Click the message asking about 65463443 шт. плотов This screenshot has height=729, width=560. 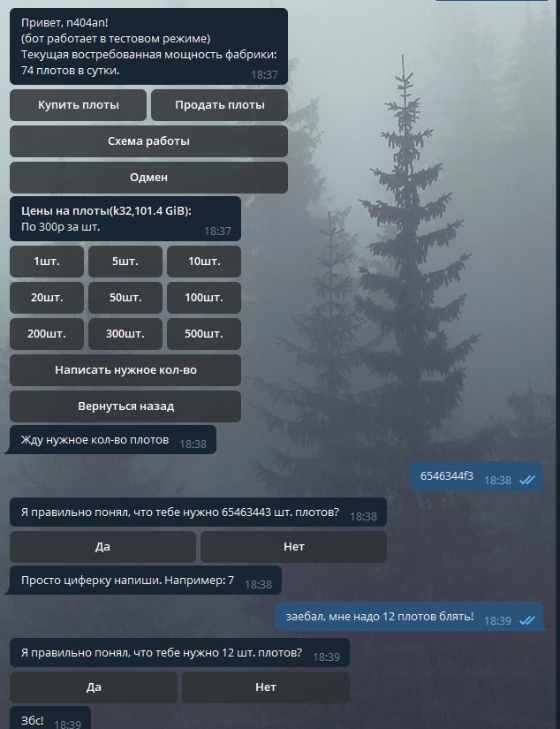pos(198,513)
